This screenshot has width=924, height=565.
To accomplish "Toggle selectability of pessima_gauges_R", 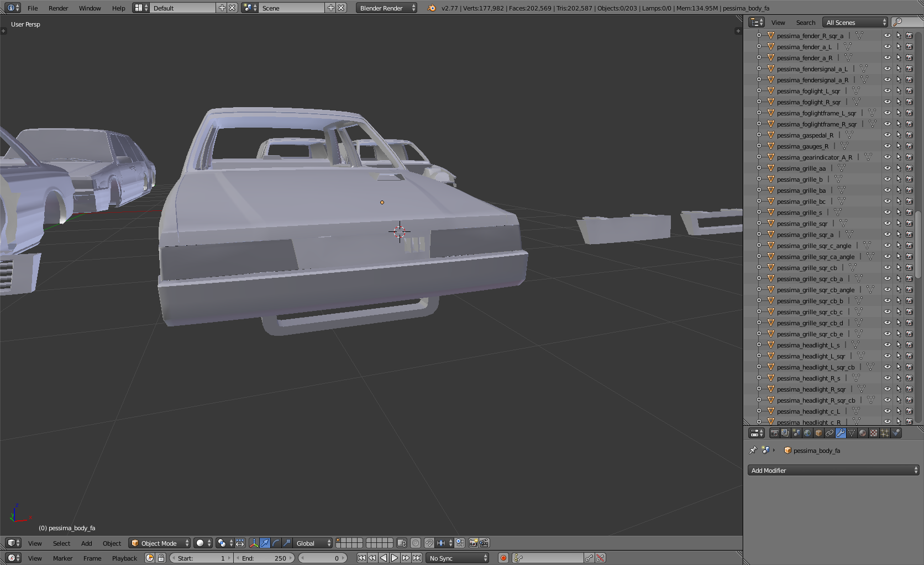I will [x=899, y=146].
